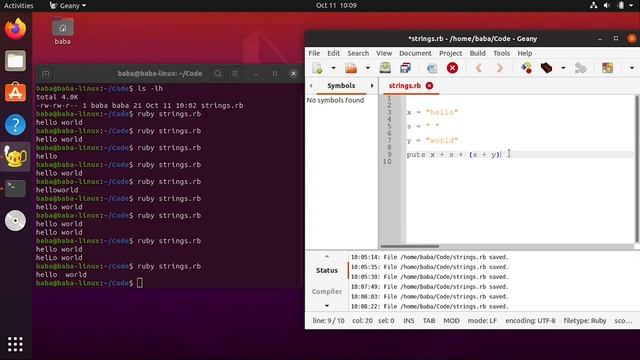Image resolution: width=640 pixels, height=360 pixels.
Task: Click the Compile toolbar icon
Action: 527,68
